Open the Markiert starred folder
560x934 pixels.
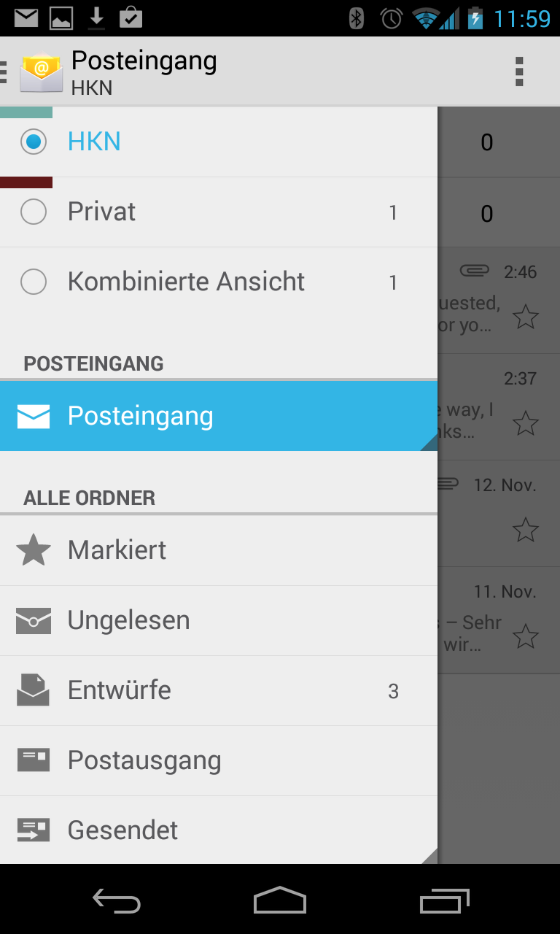[x=117, y=550]
